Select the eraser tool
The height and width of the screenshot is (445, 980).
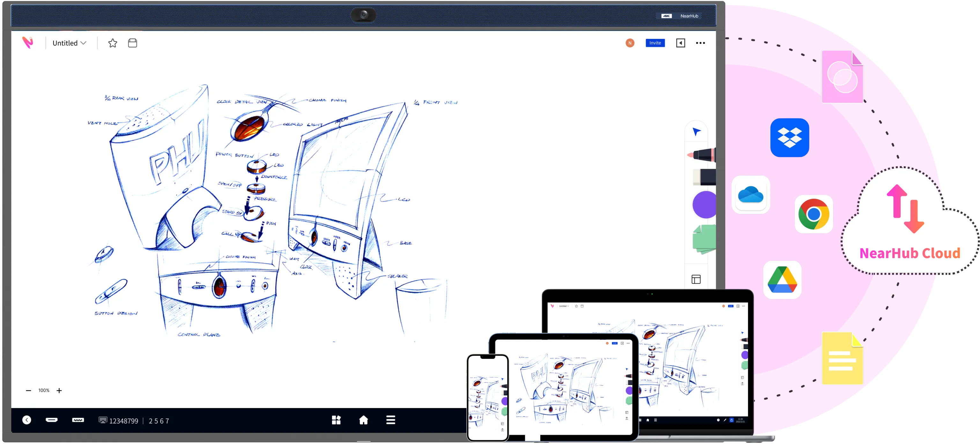coord(704,177)
